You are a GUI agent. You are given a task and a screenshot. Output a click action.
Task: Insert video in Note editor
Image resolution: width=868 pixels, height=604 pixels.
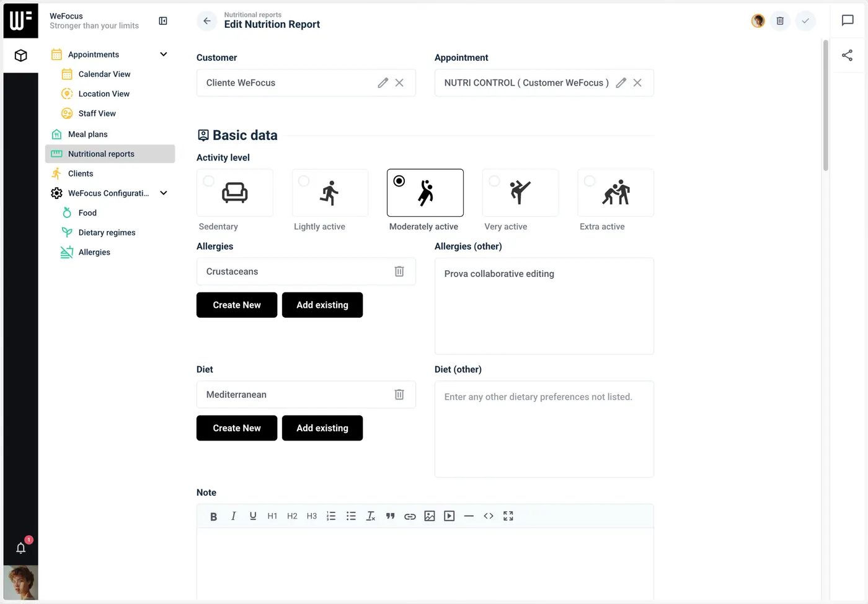click(x=449, y=517)
